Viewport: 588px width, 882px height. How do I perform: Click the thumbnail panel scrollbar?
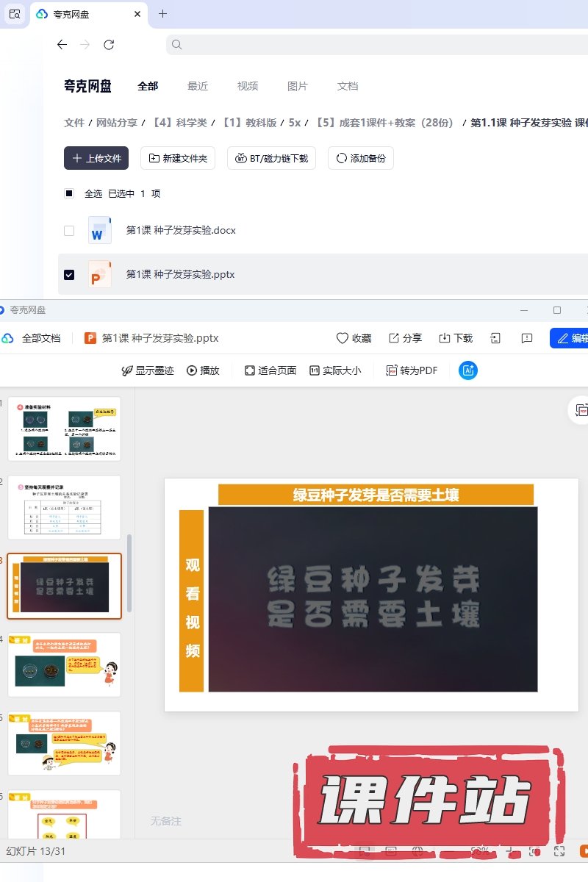130,572
